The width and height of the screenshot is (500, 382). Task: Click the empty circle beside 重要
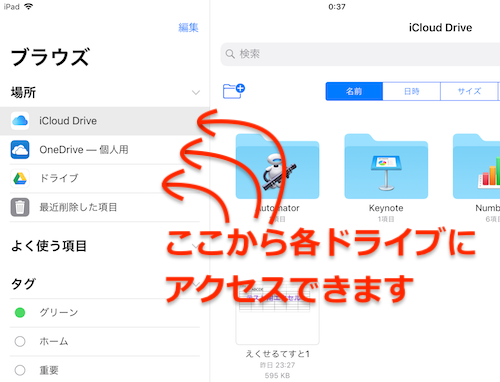[x=20, y=370]
